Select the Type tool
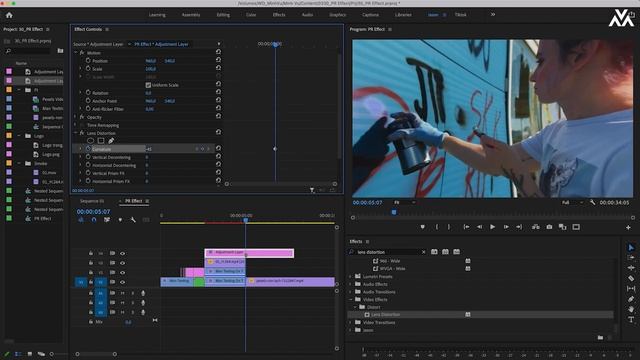The width and height of the screenshot is (640, 360). pyautogui.click(x=631, y=320)
